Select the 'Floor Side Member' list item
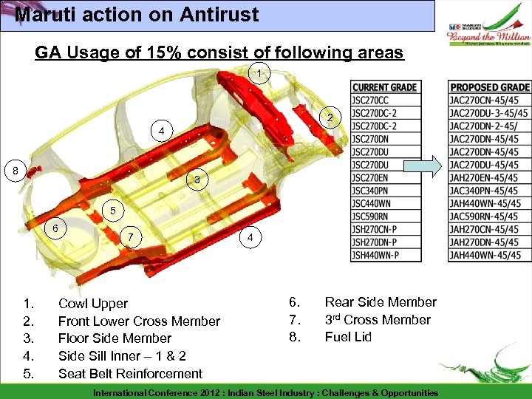 point(115,338)
